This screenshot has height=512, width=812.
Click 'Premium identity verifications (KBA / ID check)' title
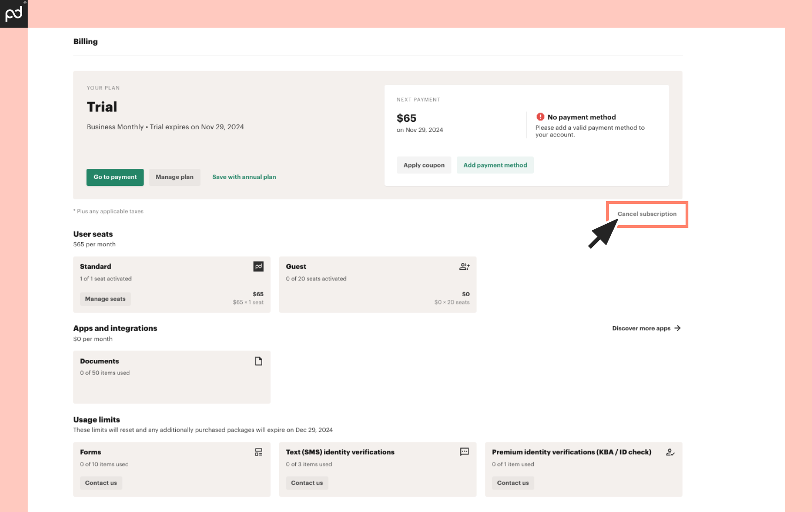pyautogui.click(x=572, y=452)
